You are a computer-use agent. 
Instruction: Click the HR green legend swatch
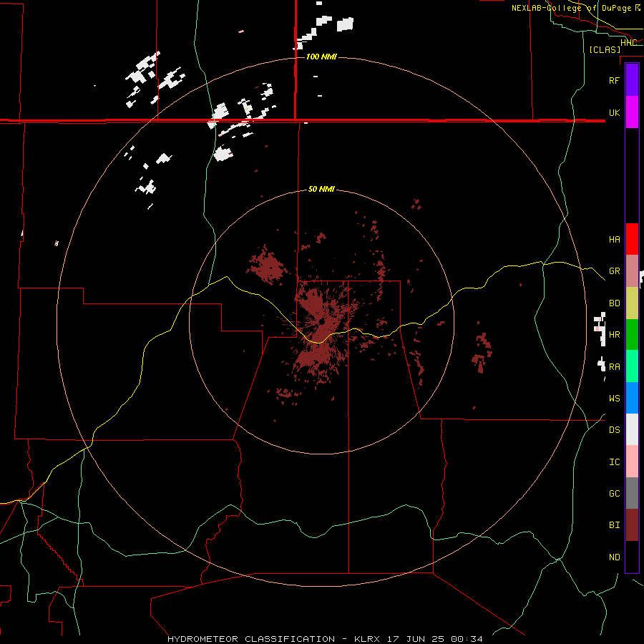coord(632,335)
